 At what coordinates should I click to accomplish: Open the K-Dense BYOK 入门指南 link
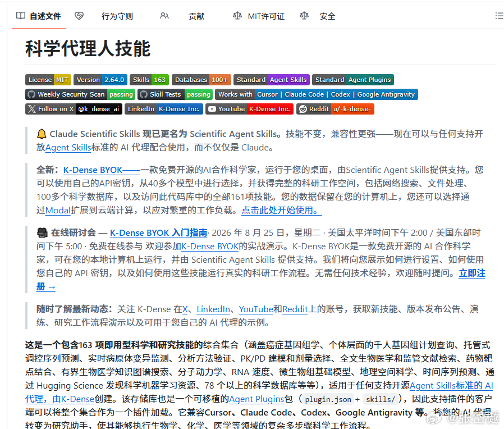tap(158, 232)
